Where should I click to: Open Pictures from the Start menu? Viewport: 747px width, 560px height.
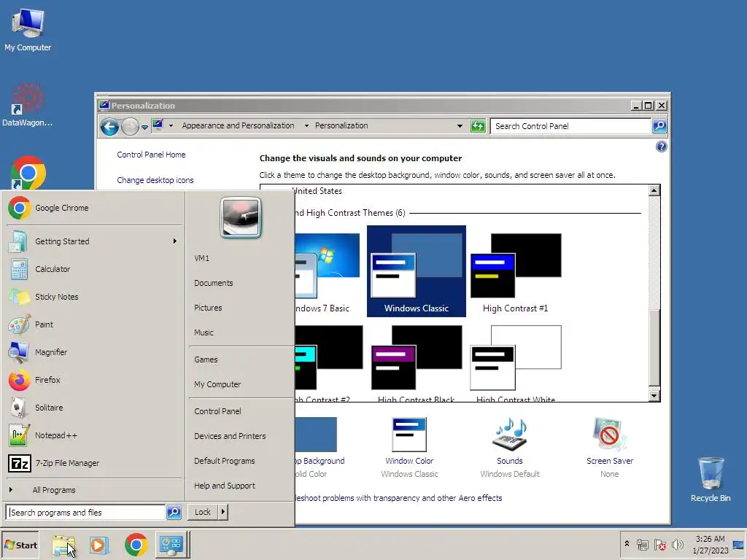[x=208, y=308]
